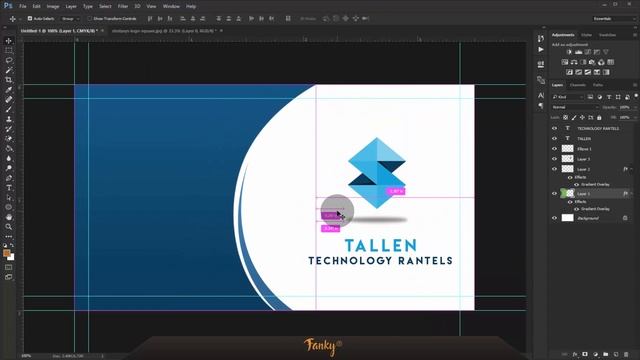Open the Filter menu
Image resolution: width=640 pixels, height=360 pixels.
(122, 7)
